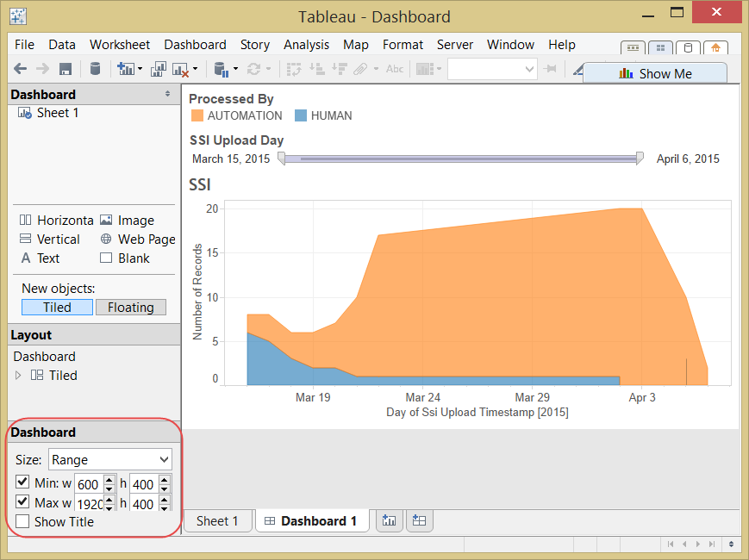Click the pause auto updates toolbar icon
The height and width of the screenshot is (560, 749).
[222, 69]
